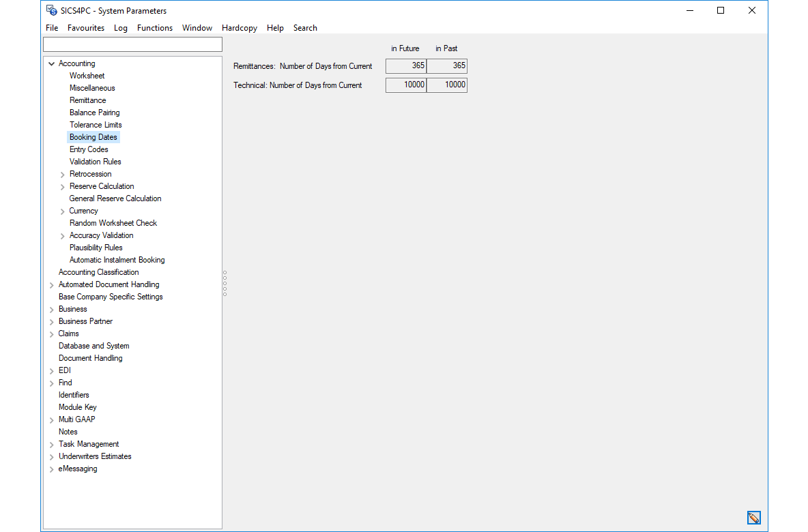Click the SICS4PC icon in the title bar
808x532 pixels.
(50, 10)
